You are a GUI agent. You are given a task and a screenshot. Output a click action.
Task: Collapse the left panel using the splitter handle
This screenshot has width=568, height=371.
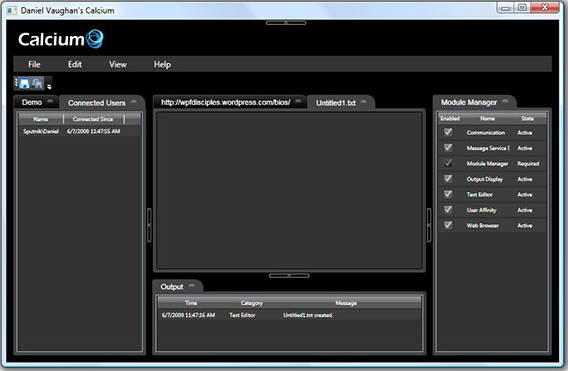[149, 225]
